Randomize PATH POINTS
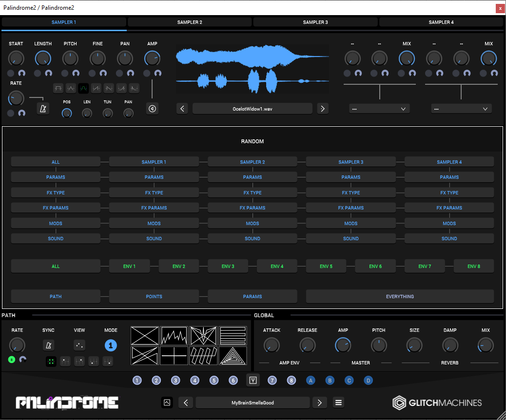The height and width of the screenshot is (420, 506). point(154,296)
